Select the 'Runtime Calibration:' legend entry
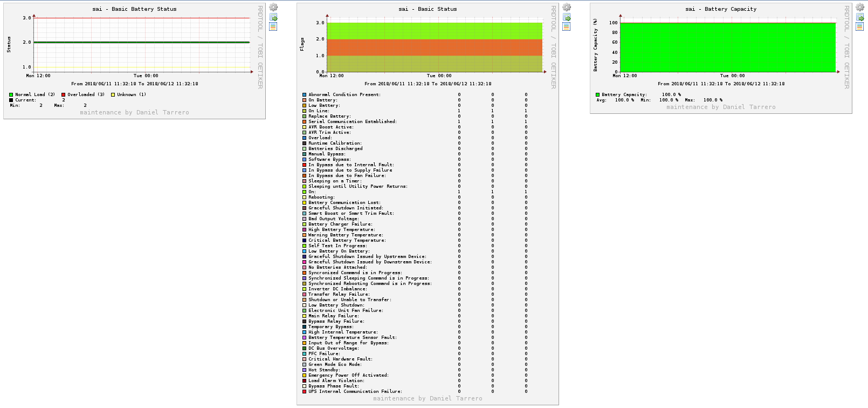 415,143
